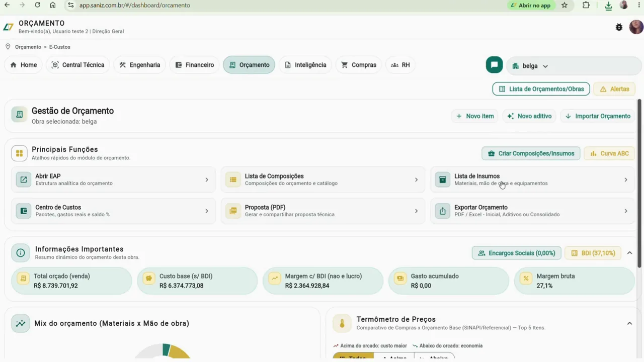Select the Engenharia tab

coord(139,65)
